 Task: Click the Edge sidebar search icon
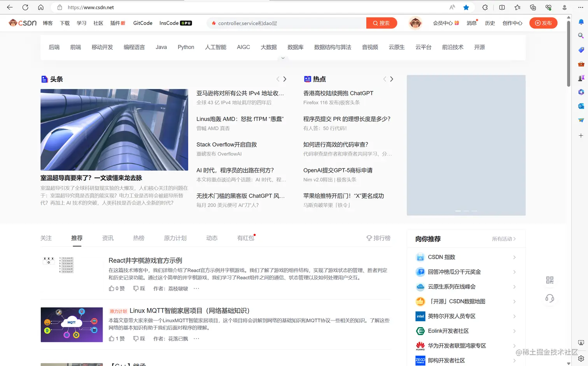(x=581, y=36)
